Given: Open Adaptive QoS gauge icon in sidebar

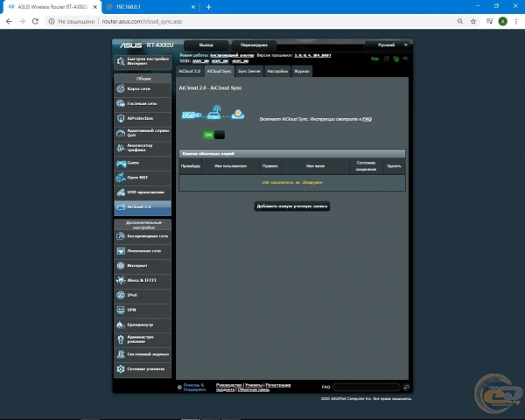Looking at the screenshot, I should (121, 133).
